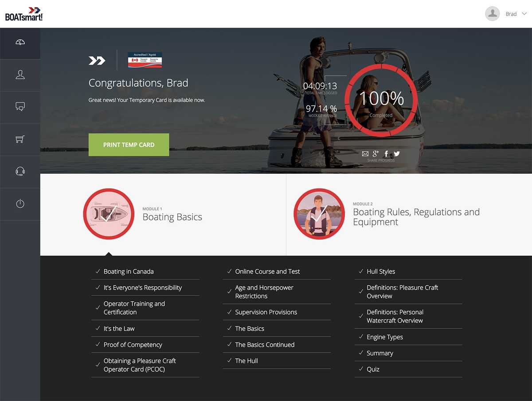This screenshot has height=401, width=532.
Task: Click the Print Temp Card button
Action: (x=129, y=145)
